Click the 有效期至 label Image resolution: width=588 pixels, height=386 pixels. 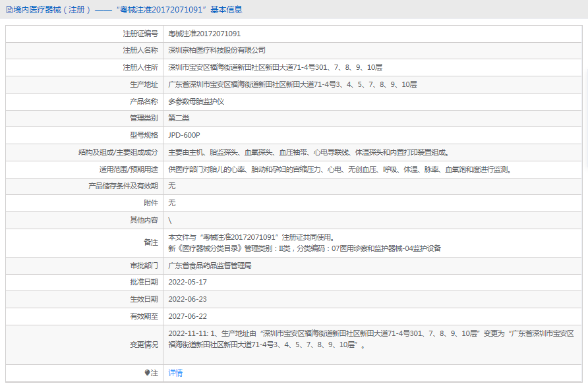click(x=144, y=317)
